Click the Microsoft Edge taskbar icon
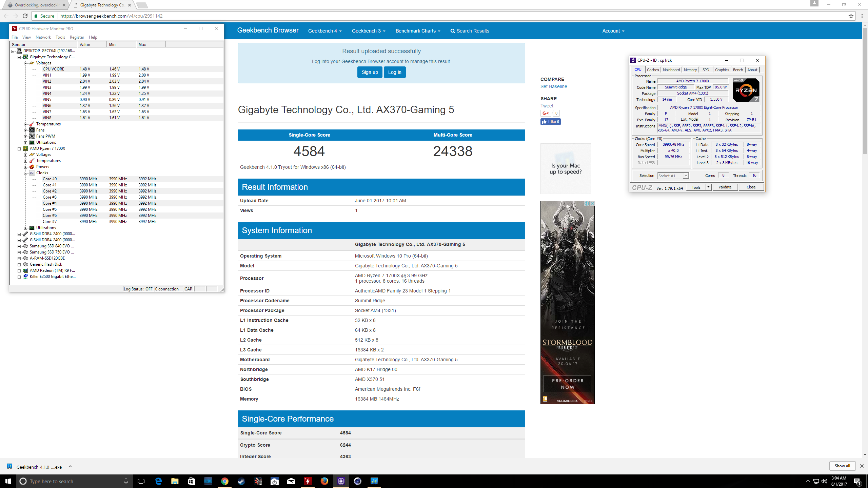 coord(158,481)
